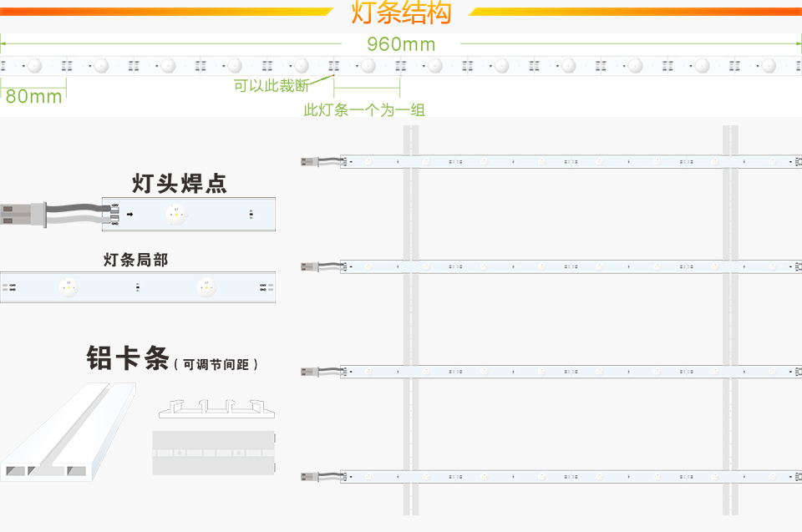Click the orange gradient bar left of title
The height and width of the screenshot is (532, 802).
[x=167, y=12]
